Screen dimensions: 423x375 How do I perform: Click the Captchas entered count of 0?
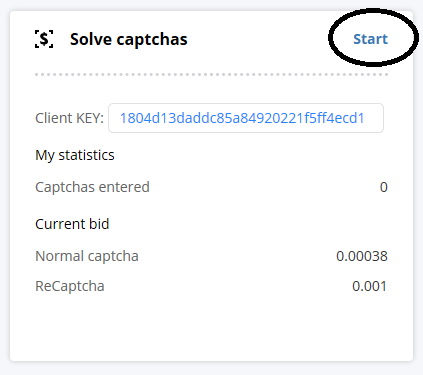384,187
